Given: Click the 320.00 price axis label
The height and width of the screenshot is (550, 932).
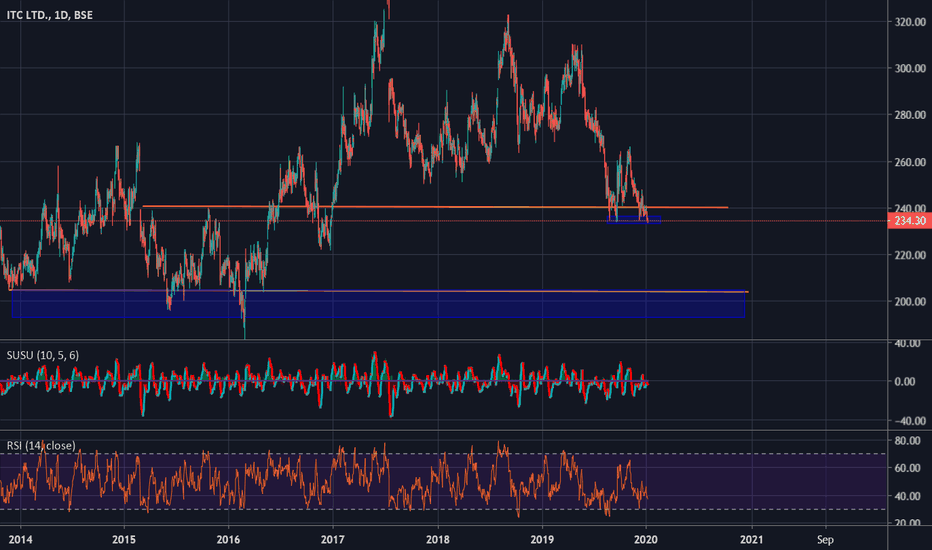Looking at the screenshot, I should pos(910,22).
